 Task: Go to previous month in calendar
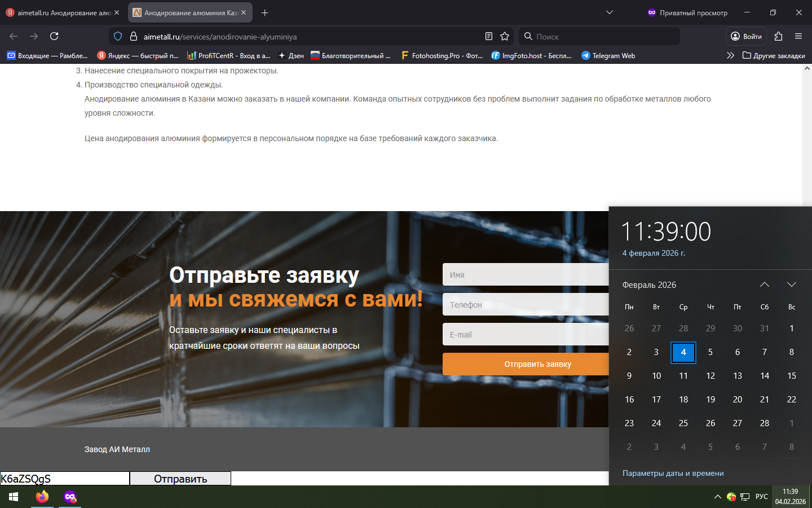(x=764, y=284)
